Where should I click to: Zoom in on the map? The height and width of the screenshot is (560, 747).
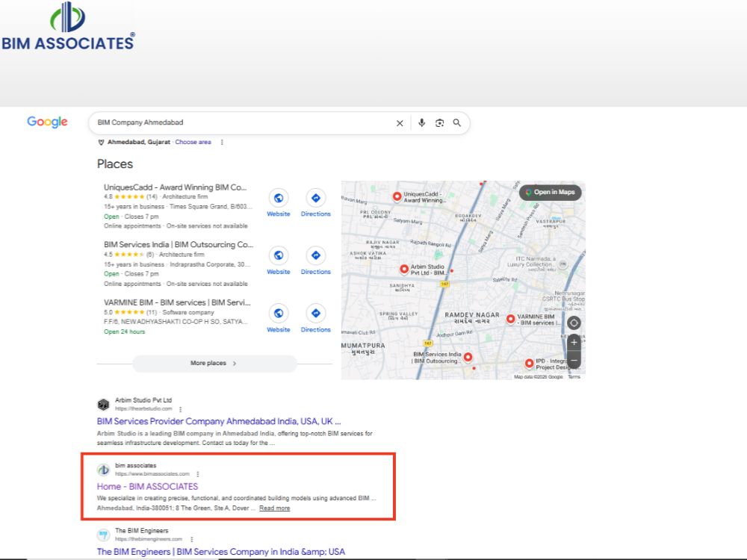574,343
